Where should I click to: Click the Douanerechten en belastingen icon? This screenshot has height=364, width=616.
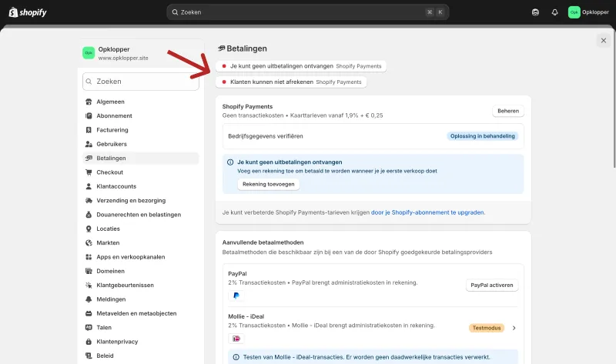coord(89,215)
